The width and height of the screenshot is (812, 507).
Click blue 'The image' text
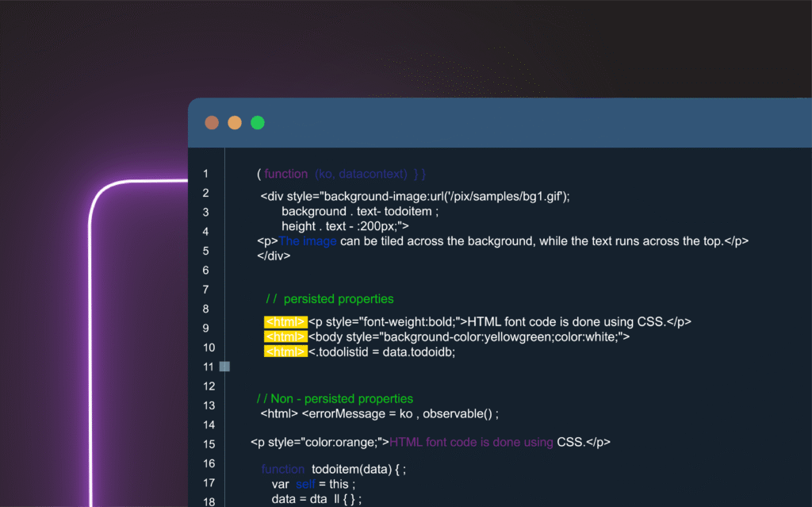tap(308, 241)
